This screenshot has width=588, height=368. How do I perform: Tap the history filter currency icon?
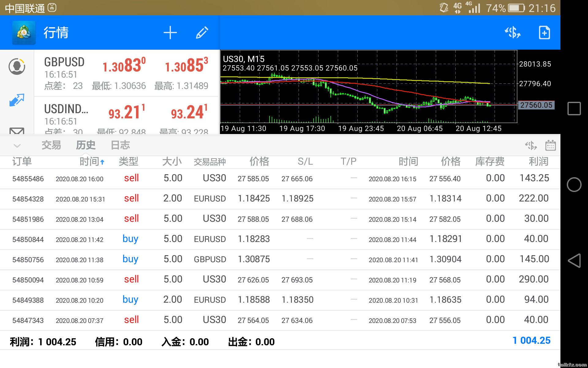(531, 145)
